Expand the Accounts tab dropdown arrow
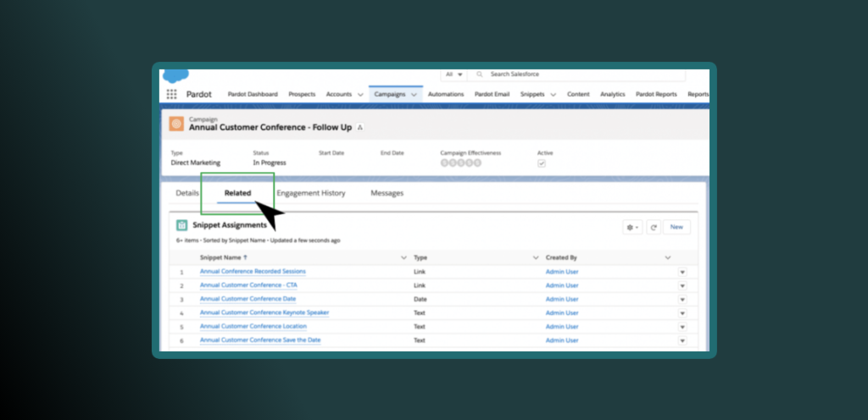The height and width of the screenshot is (420, 868). click(360, 95)
